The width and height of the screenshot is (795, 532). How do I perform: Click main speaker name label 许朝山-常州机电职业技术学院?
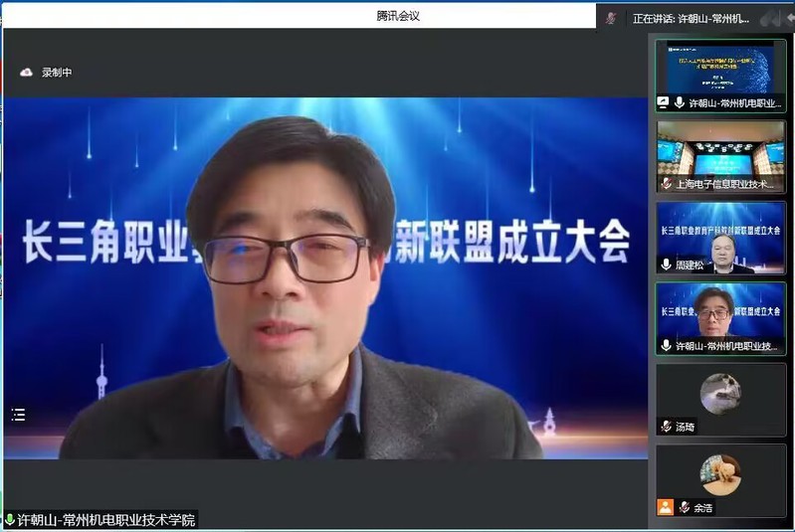point(106,520)
